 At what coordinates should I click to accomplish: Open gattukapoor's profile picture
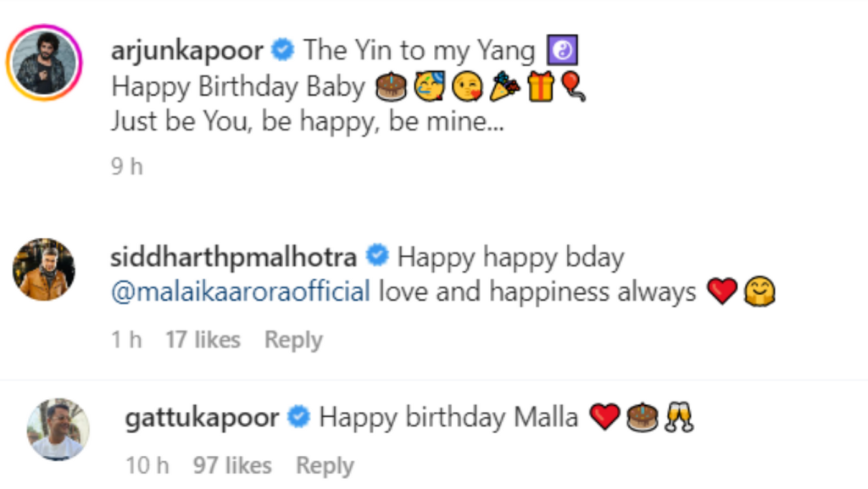(58, 430)
